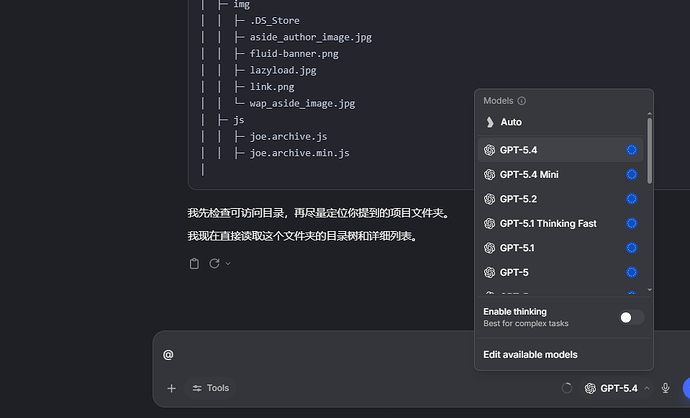Toggle the Enable thinking switch
690x418 pixels.
pos(631,317)
